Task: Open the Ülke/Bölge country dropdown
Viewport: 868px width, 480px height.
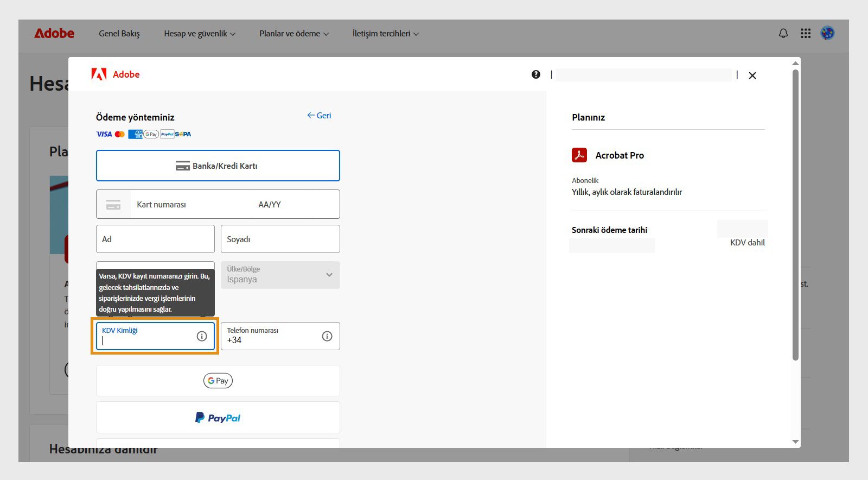Action: [x=280, y=275]
